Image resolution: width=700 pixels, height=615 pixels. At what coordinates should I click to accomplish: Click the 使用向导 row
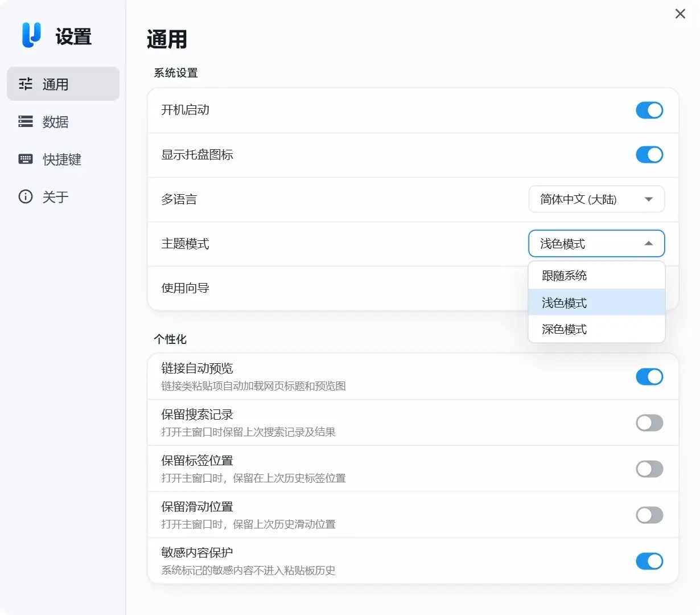tap(413, 288)
